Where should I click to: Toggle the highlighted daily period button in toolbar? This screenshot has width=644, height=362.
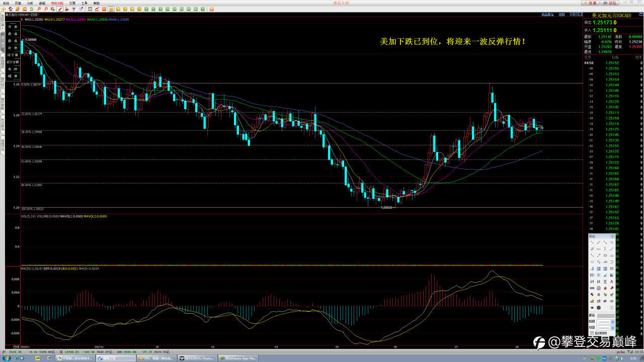pos(111,9)
